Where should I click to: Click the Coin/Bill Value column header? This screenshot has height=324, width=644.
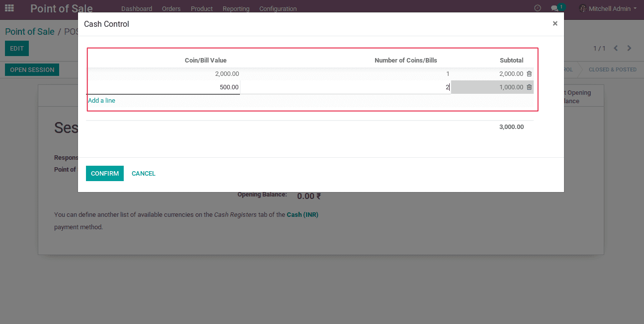click(206, 61)
